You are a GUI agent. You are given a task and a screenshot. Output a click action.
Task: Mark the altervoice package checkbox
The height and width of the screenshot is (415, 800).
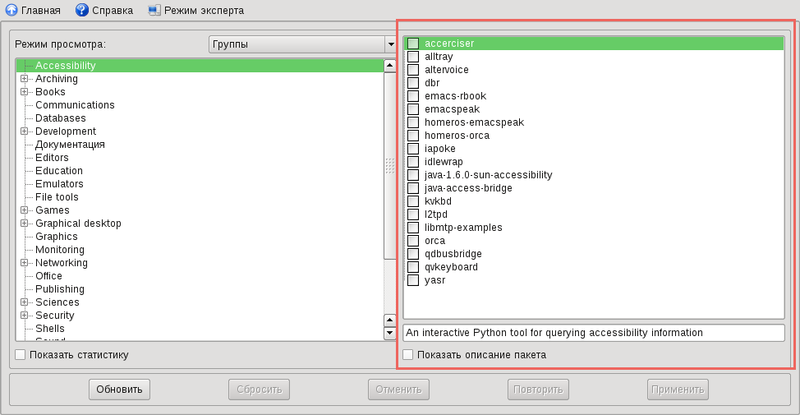click(x=413, y=70)
